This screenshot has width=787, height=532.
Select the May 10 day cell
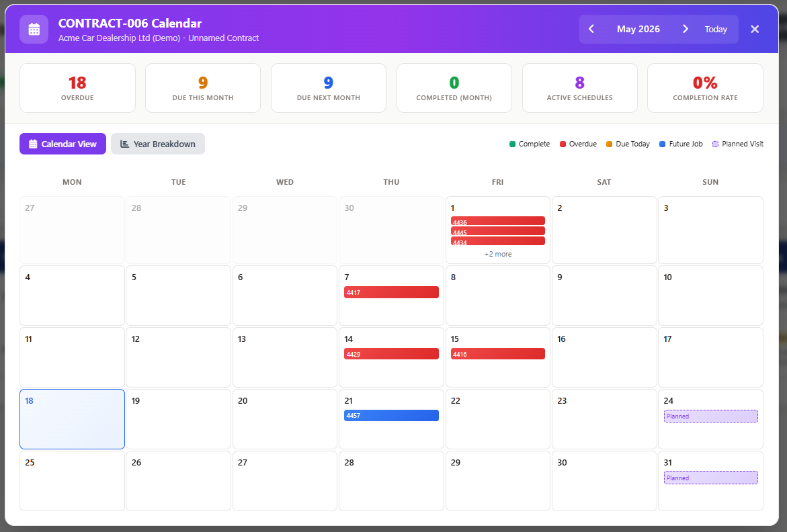pyautogui.click(x=710, y=296)
